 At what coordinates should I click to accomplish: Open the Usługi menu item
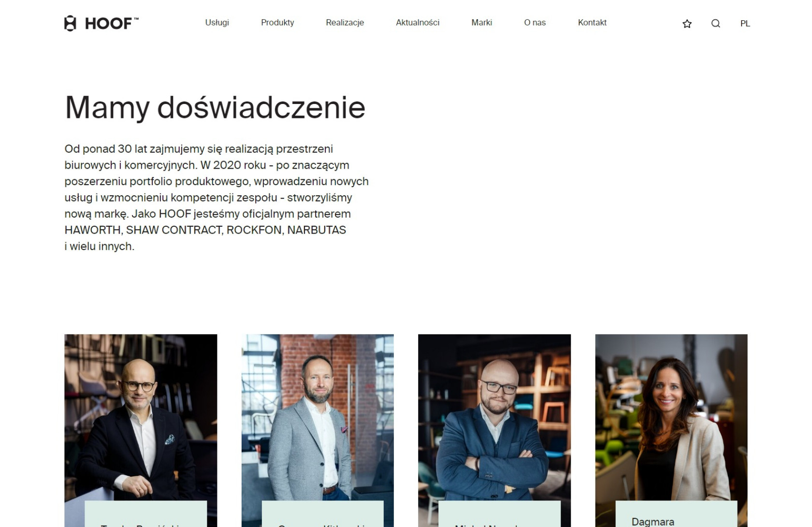[217, 23]
